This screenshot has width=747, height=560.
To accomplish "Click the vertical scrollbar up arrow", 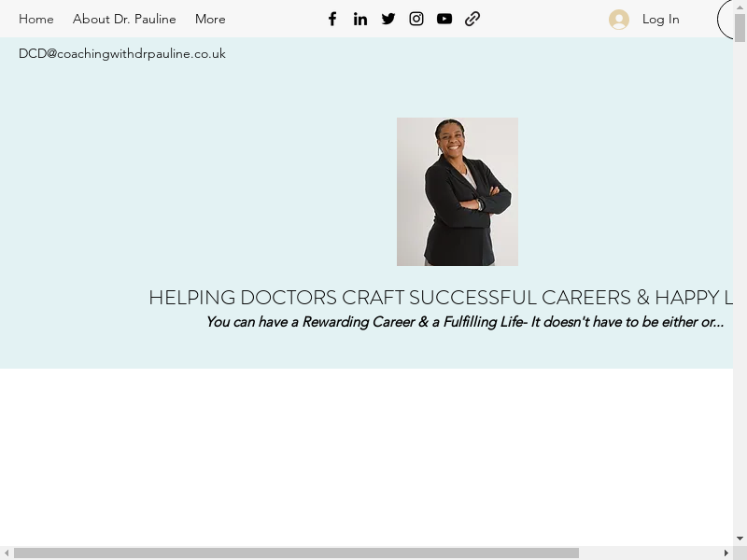I will [740, 7].
